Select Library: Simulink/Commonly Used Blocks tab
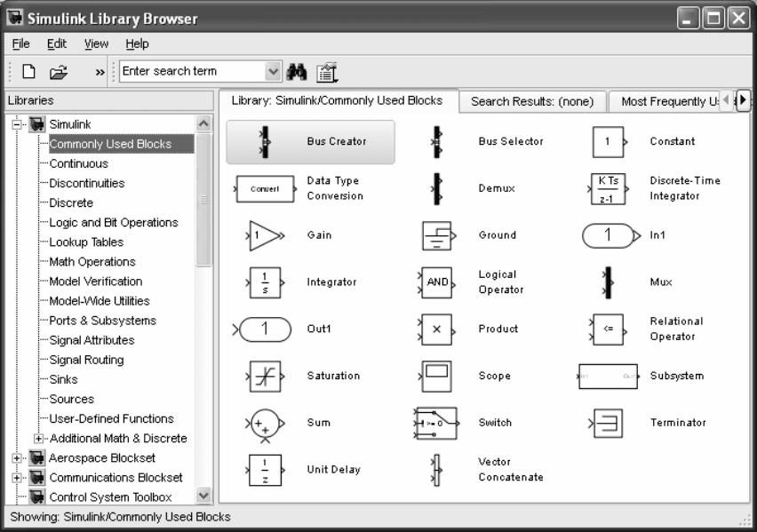 (337, 100)
